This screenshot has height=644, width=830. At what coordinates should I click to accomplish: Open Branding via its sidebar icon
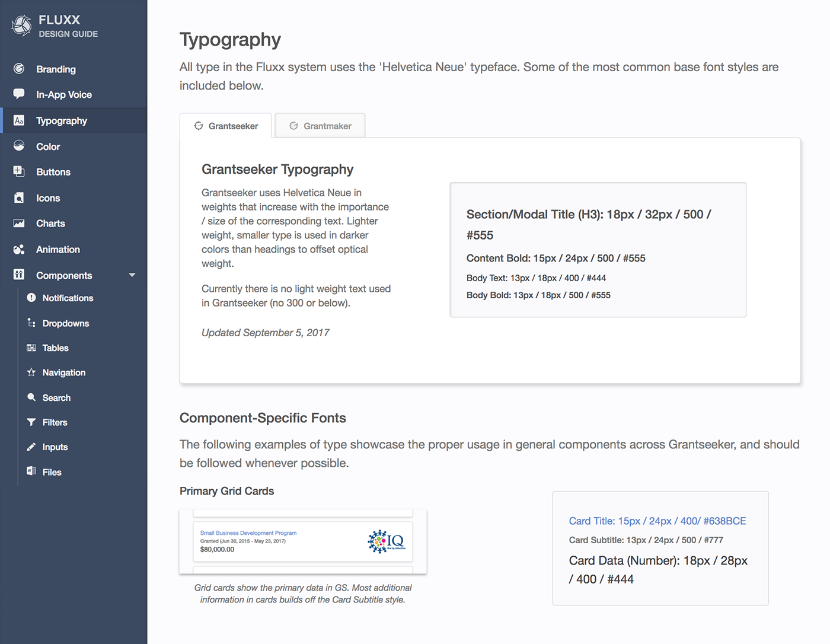point(19,69)
